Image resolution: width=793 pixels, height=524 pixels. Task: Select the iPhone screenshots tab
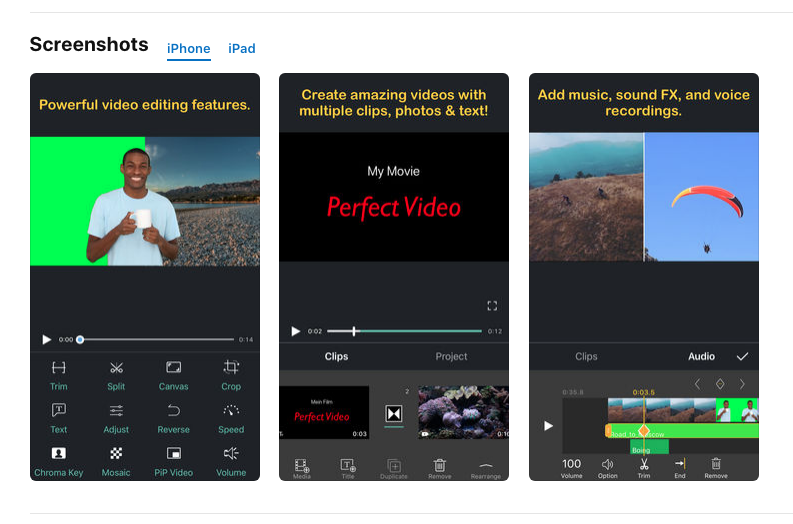pyautogui.click(x=189, y=49)
